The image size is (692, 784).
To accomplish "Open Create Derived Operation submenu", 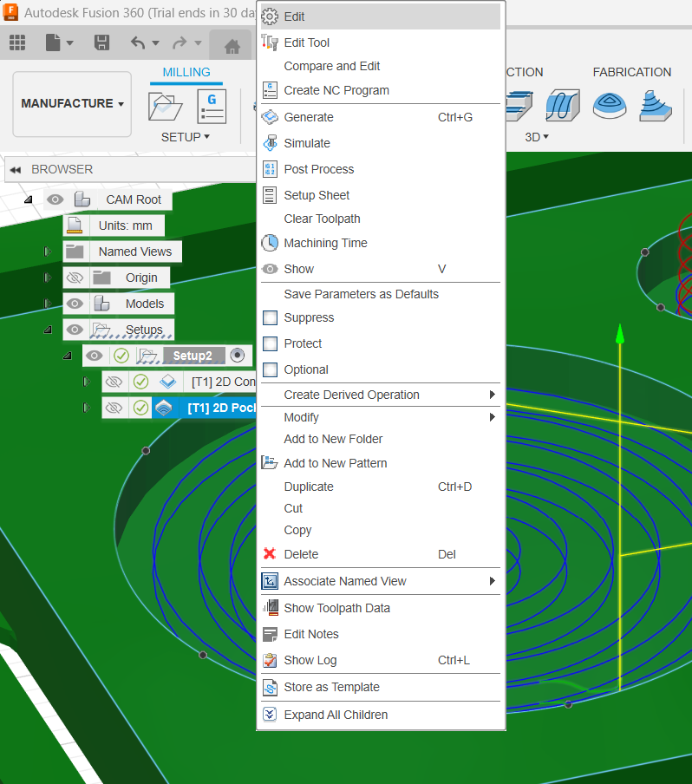I will tap(381, 395).
